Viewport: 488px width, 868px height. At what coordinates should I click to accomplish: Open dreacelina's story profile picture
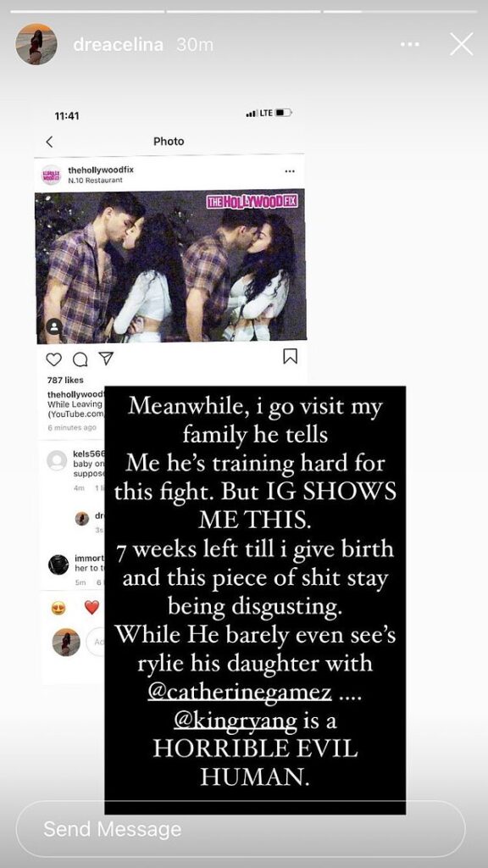[x=36, y=44]
